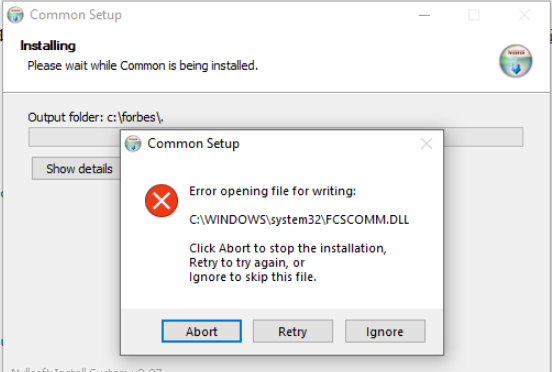Click the FCSCOMM.DLL file path text

click(299, 220)
